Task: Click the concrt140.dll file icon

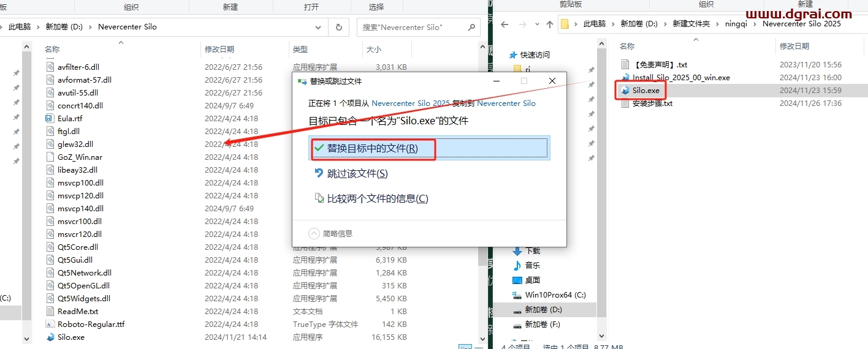Action: tap(51, 105)
